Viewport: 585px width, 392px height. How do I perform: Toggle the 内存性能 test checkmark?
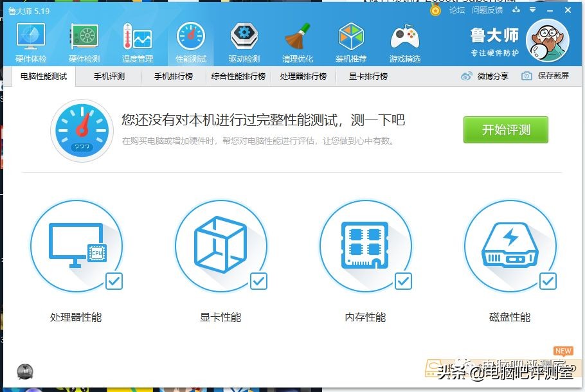(403, 281)
